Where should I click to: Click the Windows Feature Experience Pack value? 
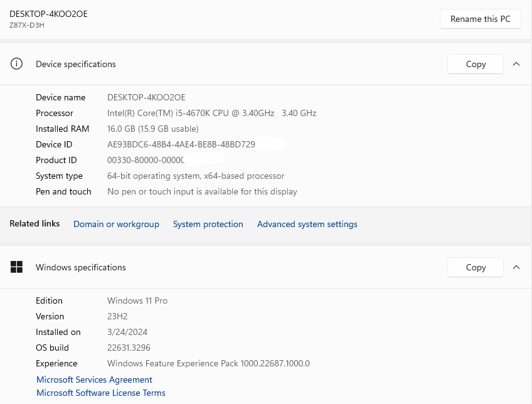click(x=208, y=364)
